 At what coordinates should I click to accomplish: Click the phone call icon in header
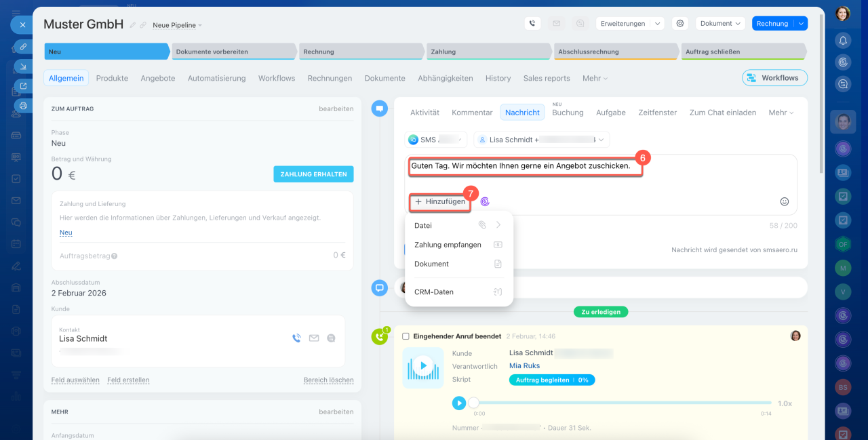tap(532, 23)
